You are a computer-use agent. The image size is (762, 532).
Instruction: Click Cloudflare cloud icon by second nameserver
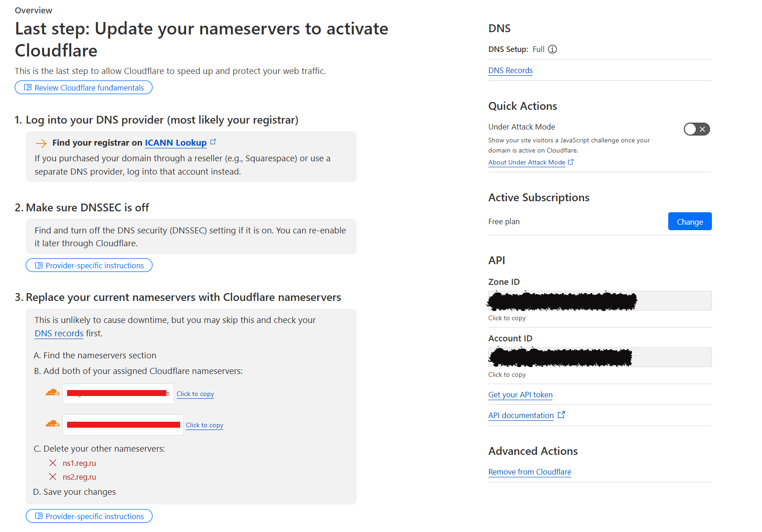53,424
